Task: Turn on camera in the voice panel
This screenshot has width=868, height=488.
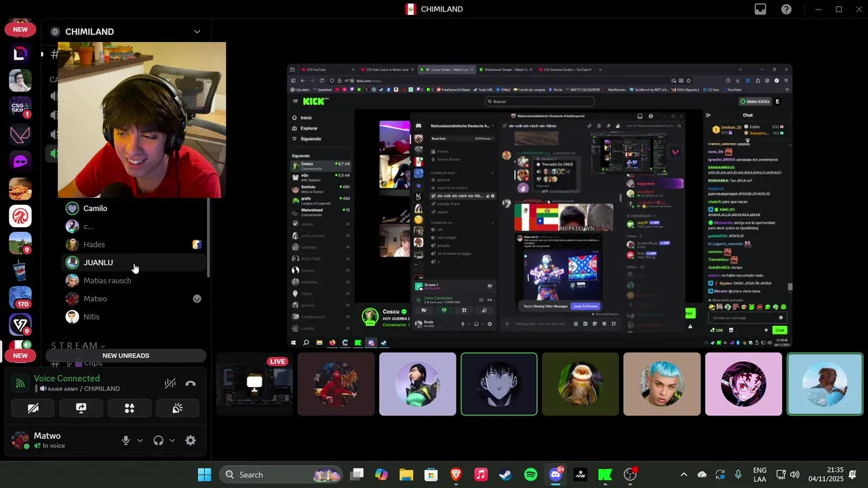Action: pos(33,408)
